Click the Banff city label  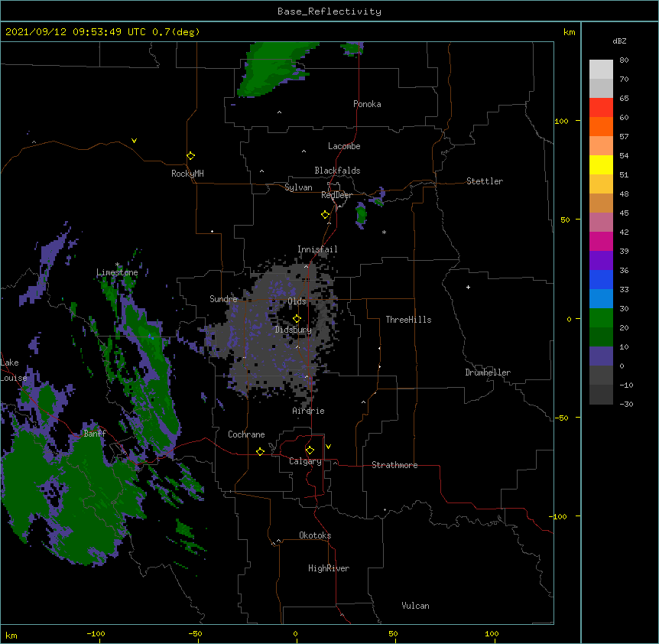(95, 434)
